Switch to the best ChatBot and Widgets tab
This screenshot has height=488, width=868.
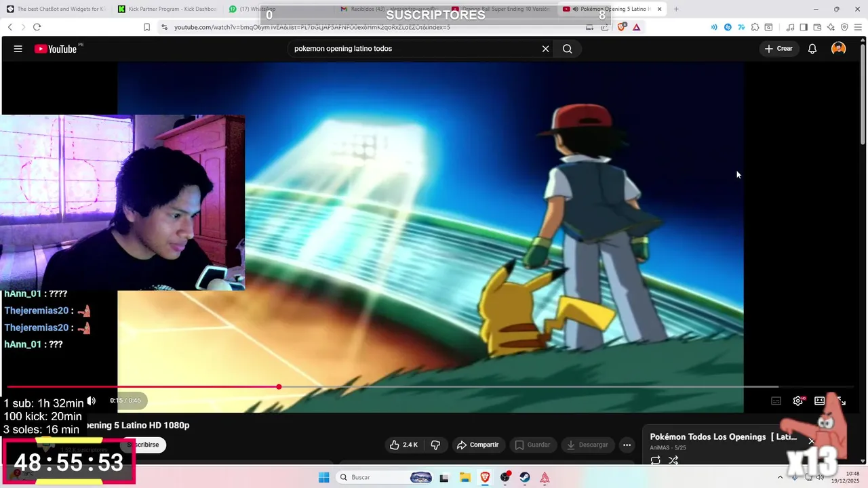tap(56, 9)
